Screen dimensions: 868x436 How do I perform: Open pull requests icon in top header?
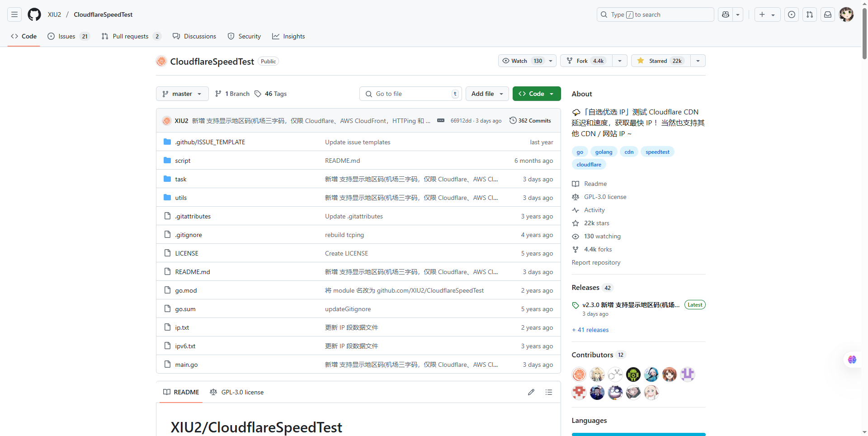coord(810,14)
